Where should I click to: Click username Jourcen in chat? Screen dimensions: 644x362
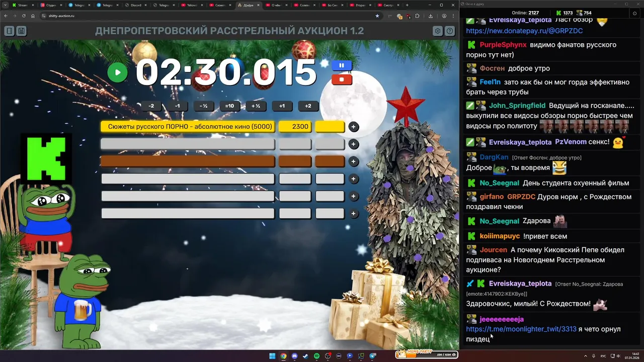[494, 250]
